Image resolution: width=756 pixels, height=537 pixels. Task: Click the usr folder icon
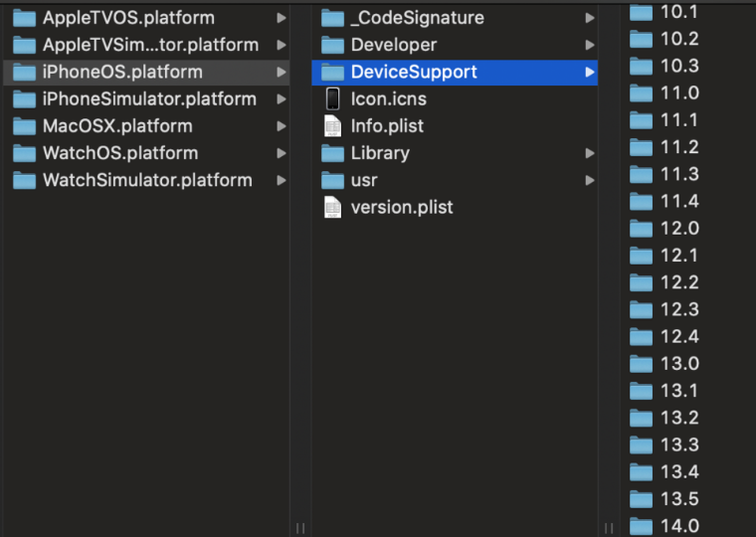click(332, 180)
